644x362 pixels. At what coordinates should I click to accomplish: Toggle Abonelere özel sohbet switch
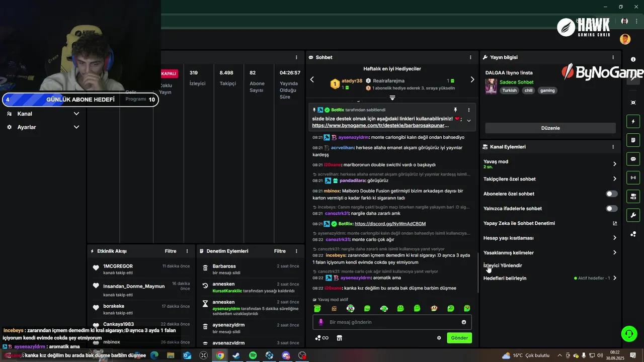click(611, 194)
